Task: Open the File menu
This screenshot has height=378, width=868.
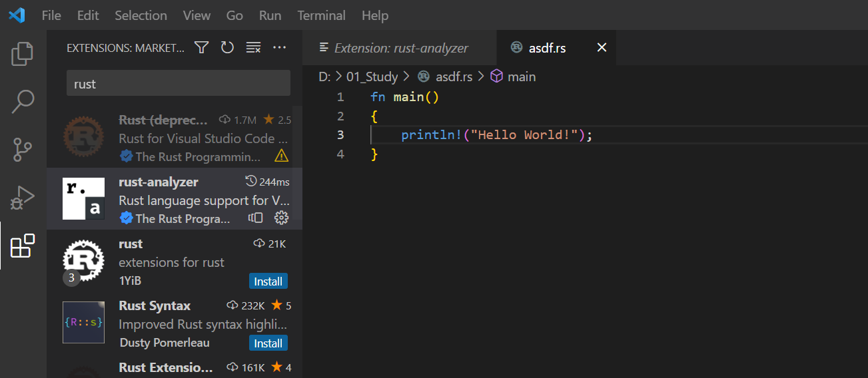Action: click(x=51, y=15)
